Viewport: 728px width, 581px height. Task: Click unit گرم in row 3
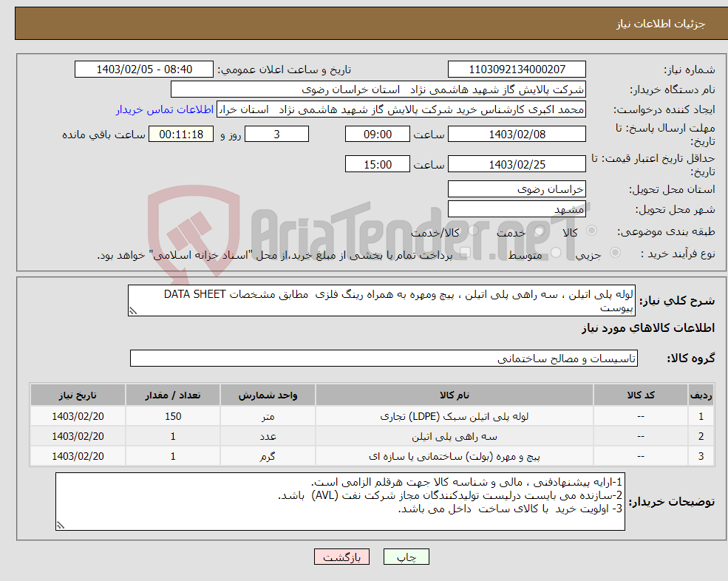coord(268,457)
